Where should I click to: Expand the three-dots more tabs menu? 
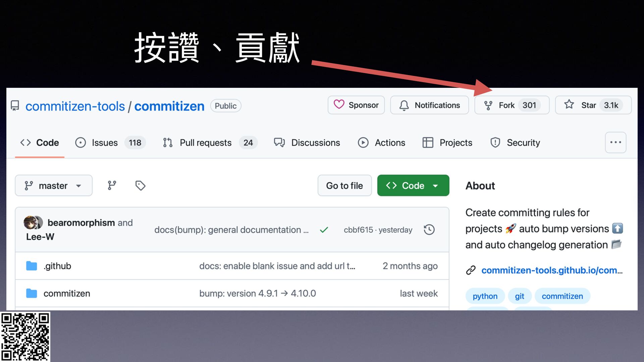[615, 142]
